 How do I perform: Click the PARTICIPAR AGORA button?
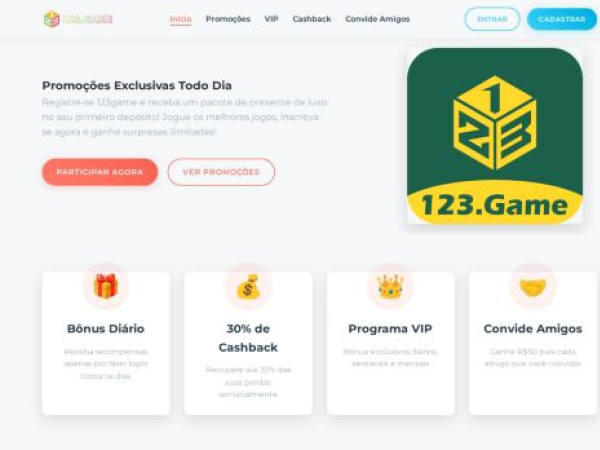point(100,172)
